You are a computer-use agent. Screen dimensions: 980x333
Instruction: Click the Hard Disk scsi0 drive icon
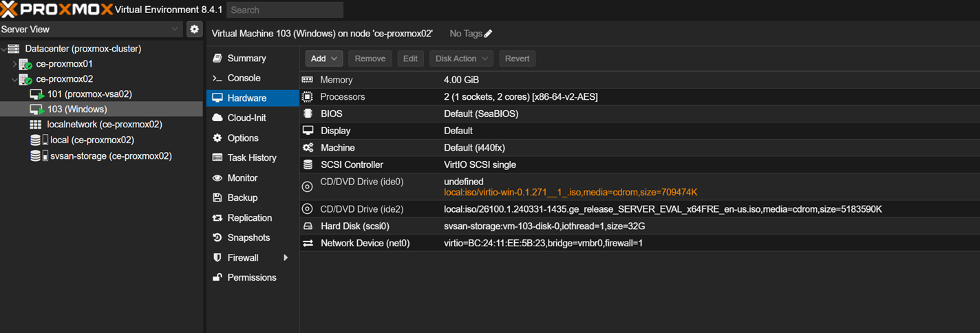point(308,226)
